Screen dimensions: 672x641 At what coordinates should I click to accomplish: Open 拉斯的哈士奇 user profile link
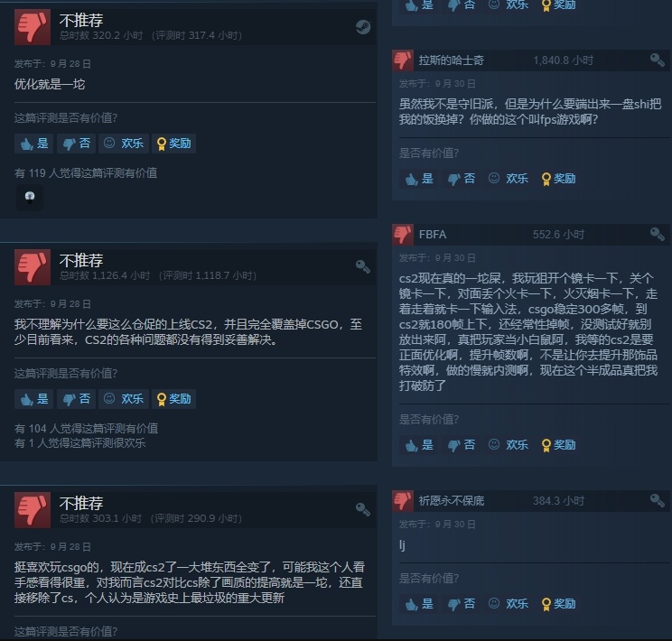(452, 60)
